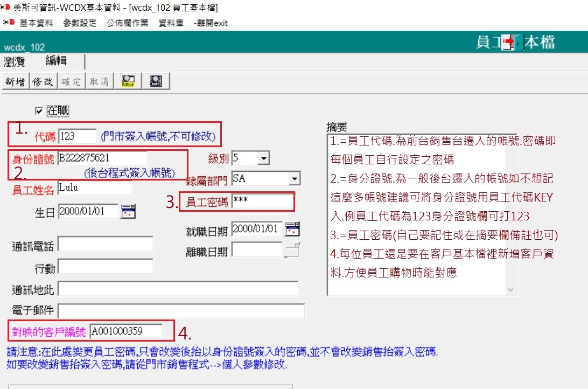
Task: Click the Filter icon in the toolbar
Action: click(x=128, y=81)
